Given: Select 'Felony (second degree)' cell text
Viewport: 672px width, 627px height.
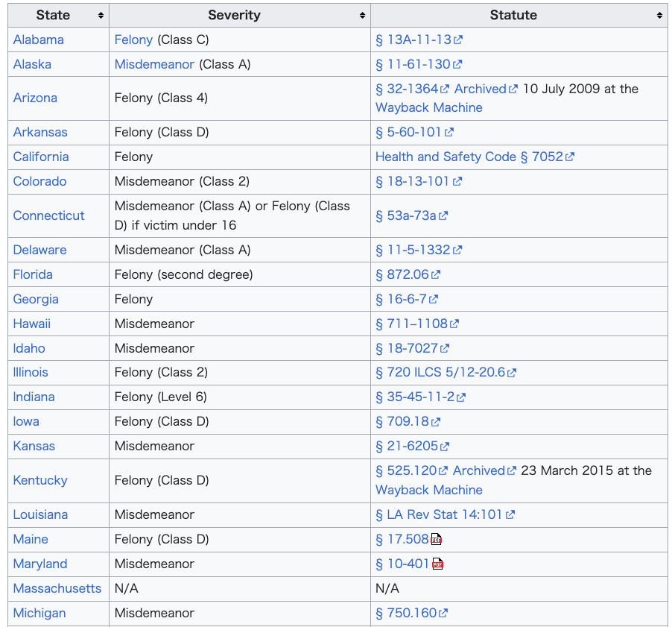Looking at the screenshot, I should click(x=184, y=274).
